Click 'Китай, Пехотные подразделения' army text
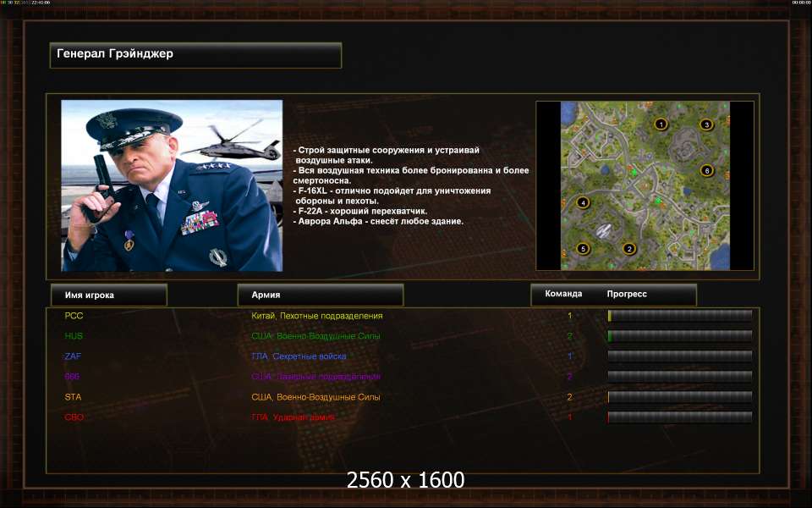 tap(317, 316)
